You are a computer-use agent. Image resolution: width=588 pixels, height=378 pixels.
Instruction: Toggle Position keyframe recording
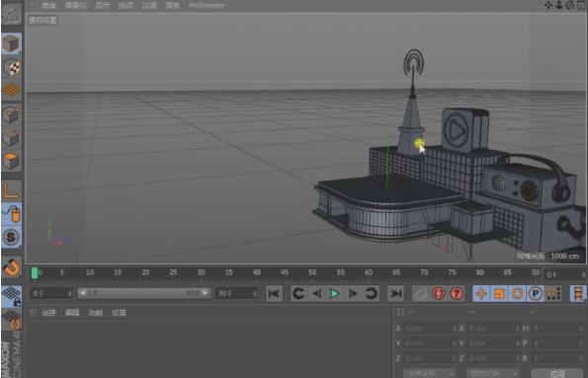click(481, 293)
